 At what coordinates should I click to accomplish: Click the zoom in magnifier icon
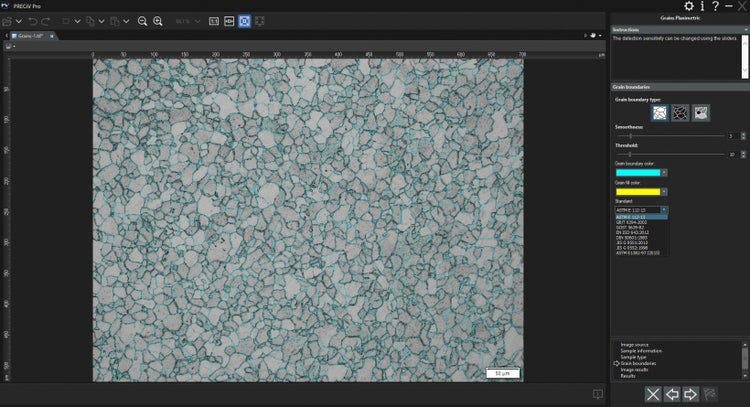coord(158,21)
